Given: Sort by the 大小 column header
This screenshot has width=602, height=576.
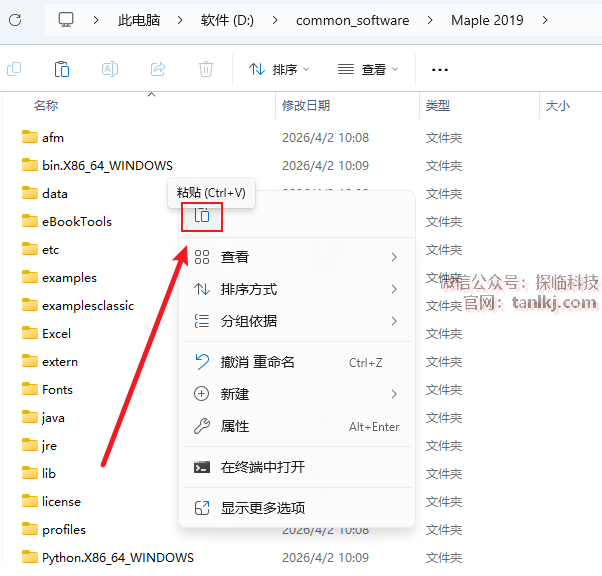Looking at the screenshot, I should pos(558,105).
